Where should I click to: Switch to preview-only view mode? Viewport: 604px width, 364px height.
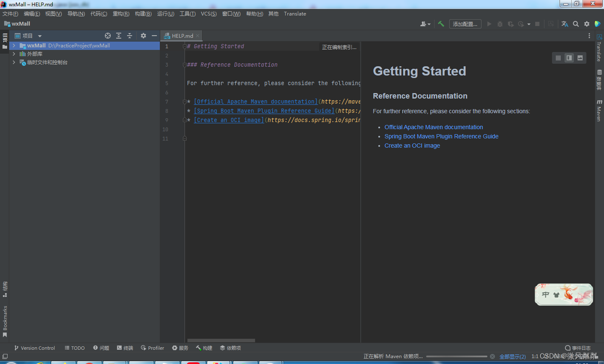pyautogui.click(x=580, y=58)
